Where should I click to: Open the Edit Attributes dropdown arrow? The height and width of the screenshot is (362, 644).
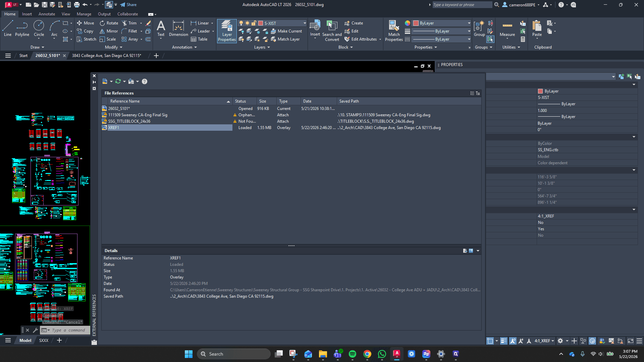380,39
